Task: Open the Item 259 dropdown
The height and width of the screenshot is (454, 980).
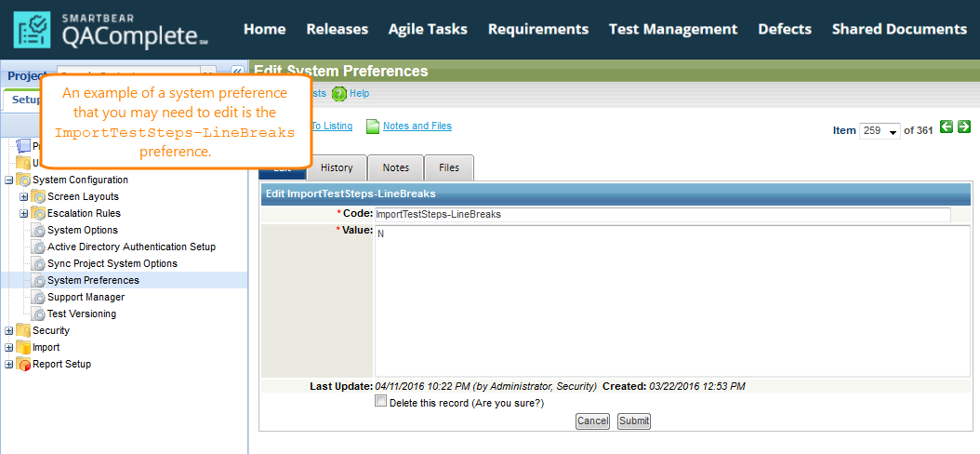Action: (880, 130)
